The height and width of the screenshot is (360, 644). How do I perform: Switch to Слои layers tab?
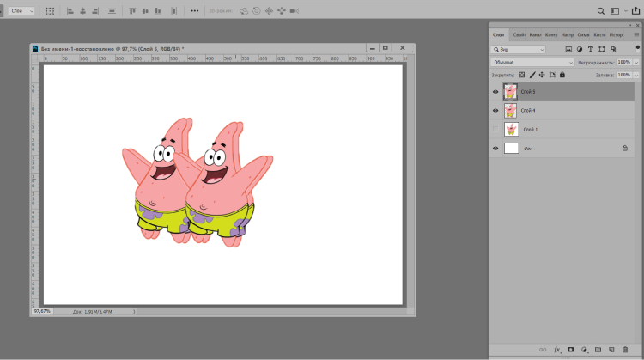click(499, 35)
